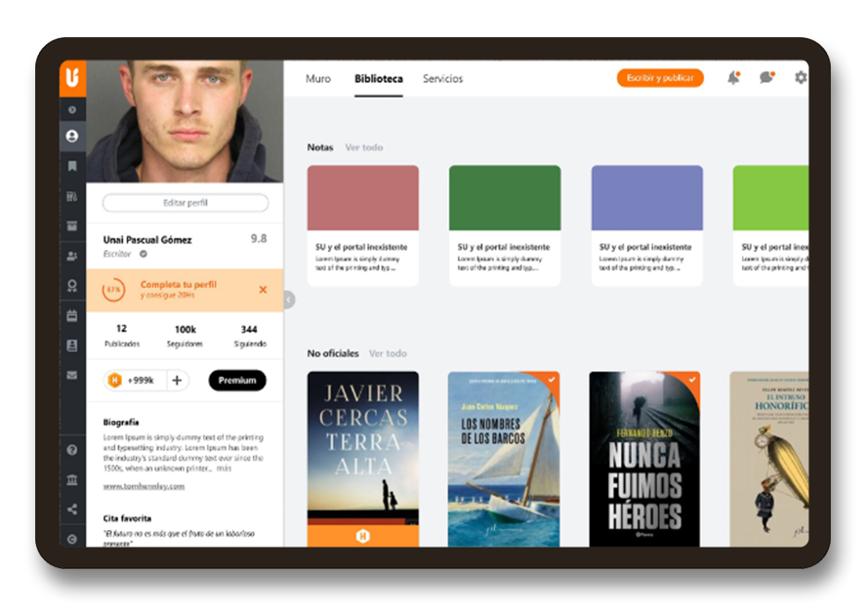
Task: Open the dark green note card
Action: coord(505,225)
